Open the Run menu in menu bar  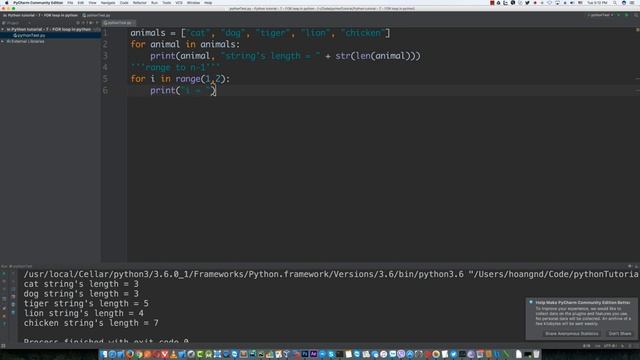point(154,3)
